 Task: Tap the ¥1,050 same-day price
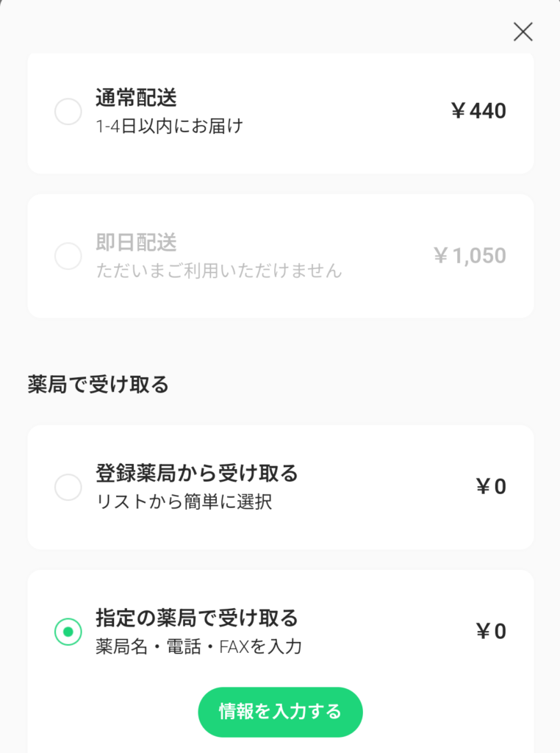[470, 256]
